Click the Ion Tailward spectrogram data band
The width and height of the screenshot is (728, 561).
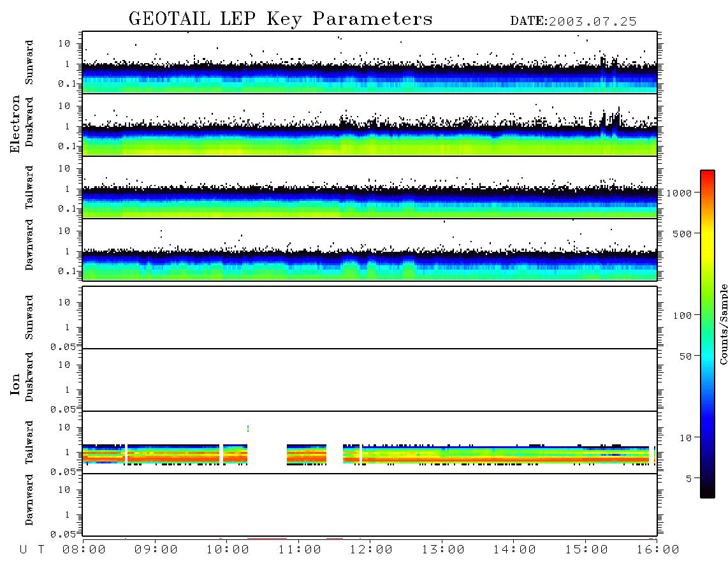pyautogui.click(x=370, y=454)
